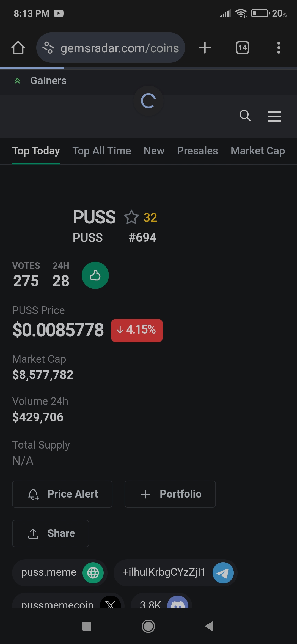Vote for PUSS with thumbs-up button
Image resolution: width=297 pixels, height=644 pixels.
(95, 275)
